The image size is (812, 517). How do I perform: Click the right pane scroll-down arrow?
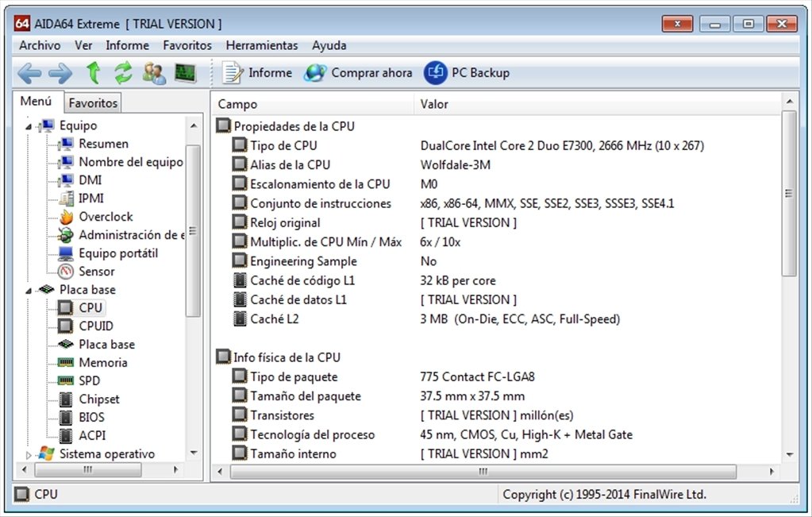(x=789, y=455)
